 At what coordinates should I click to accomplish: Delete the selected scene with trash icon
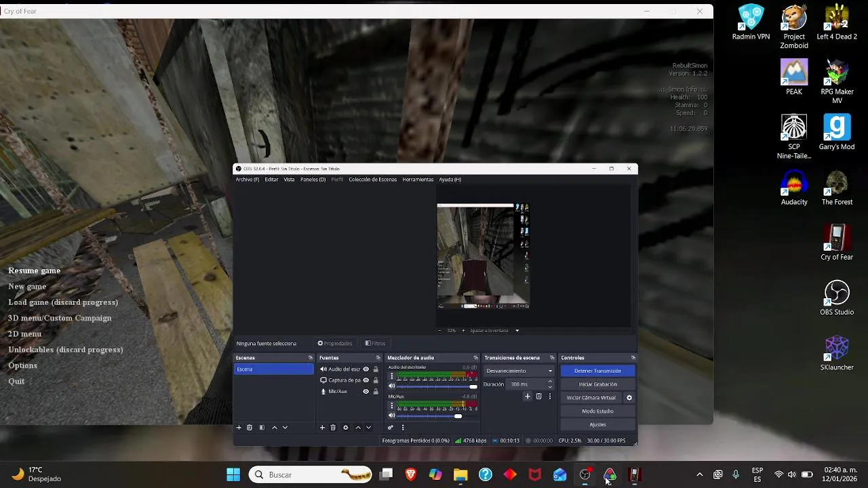(x=250, y=428)
